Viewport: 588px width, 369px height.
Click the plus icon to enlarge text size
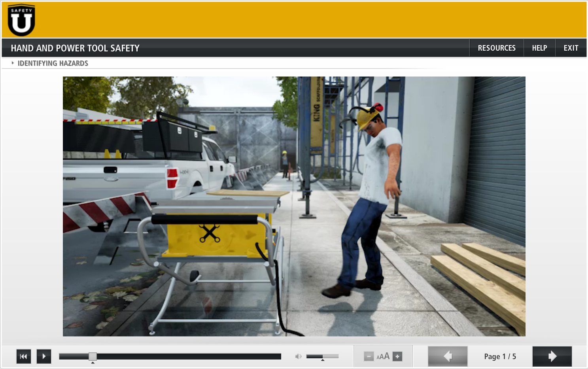[397, 356]
